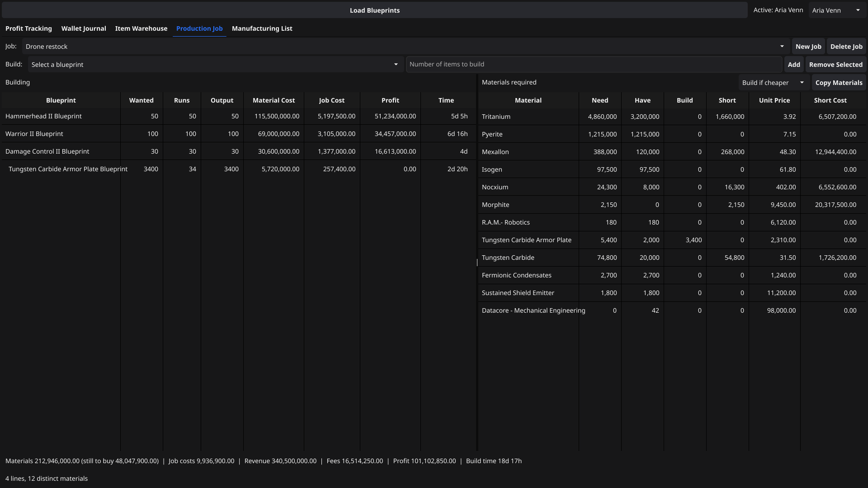868x488 pixels.
Task: Sort by Material column header
Action: click(x=528, y=100)
